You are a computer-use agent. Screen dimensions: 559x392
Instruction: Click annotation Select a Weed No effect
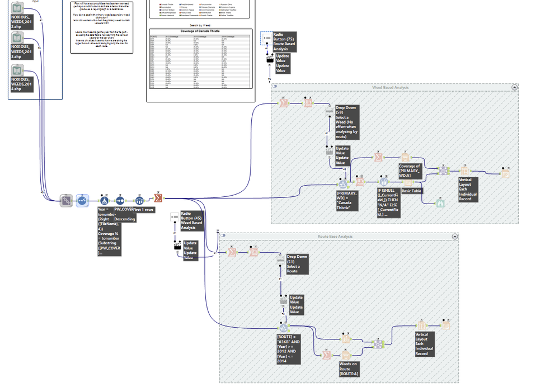click(347, 122)
